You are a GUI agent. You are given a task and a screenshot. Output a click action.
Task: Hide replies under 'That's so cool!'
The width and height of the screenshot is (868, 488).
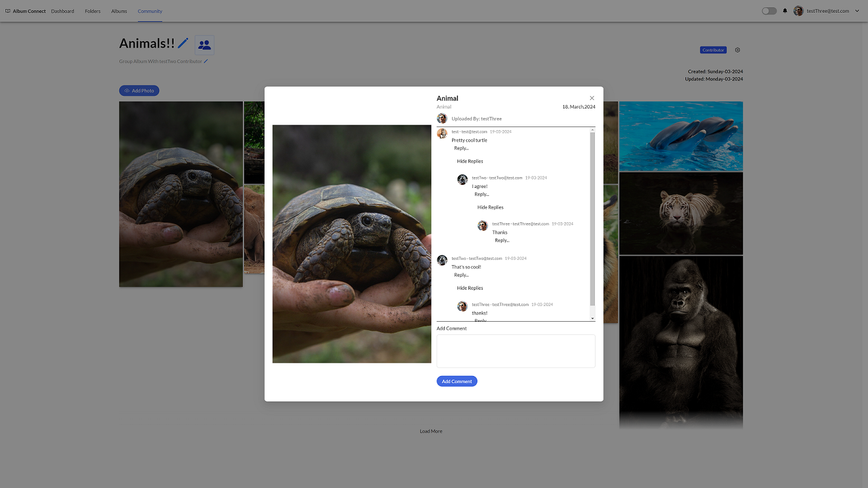click(x=470, y=288)
